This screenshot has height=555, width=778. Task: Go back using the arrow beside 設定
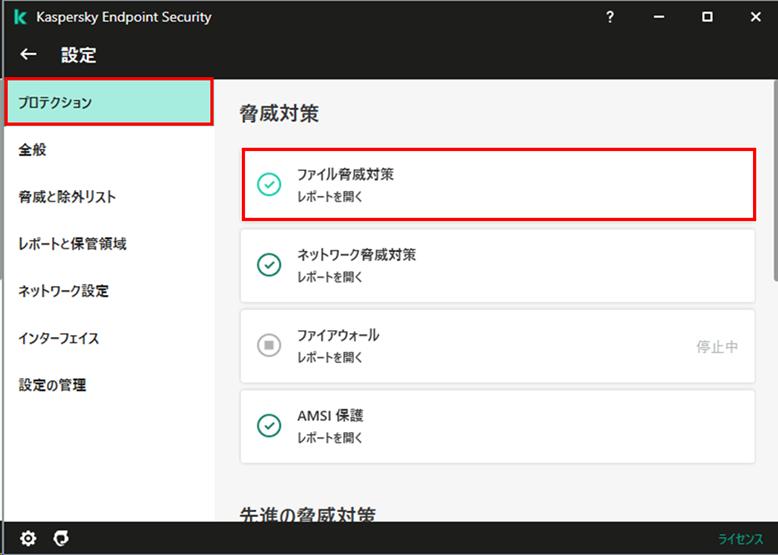pyautogui.click(x=28, y=54)
